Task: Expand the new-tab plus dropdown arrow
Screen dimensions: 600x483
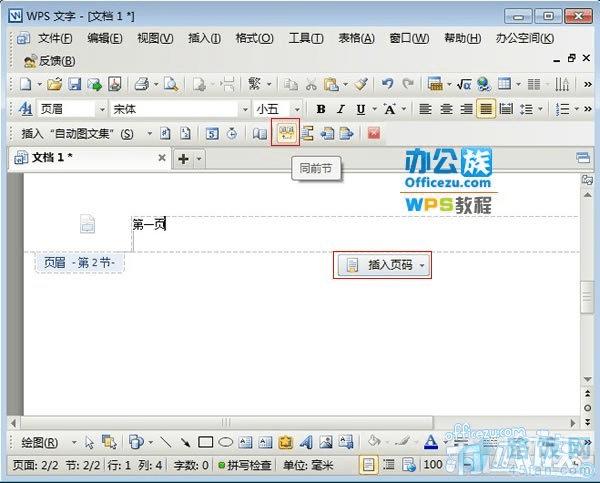Action: point(199,158)
